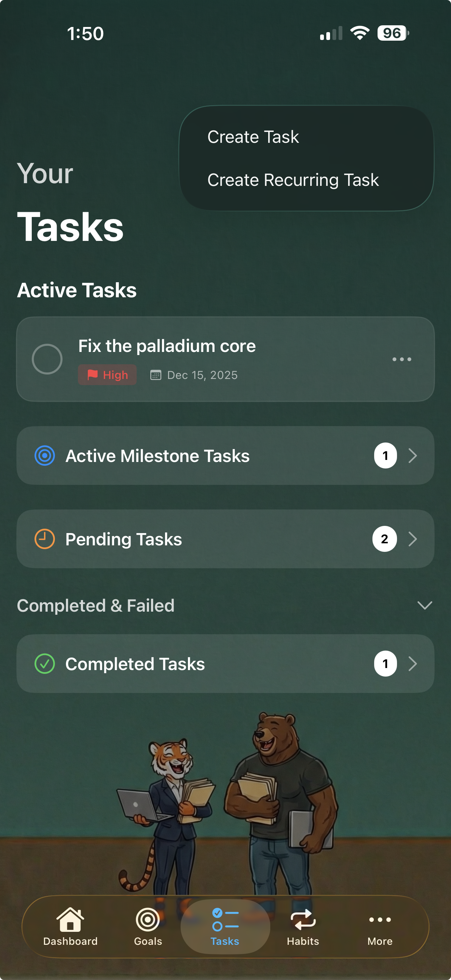Tap the red High priority tag
Viewport: 451px width, 980px height.
[x=107, y=375]
